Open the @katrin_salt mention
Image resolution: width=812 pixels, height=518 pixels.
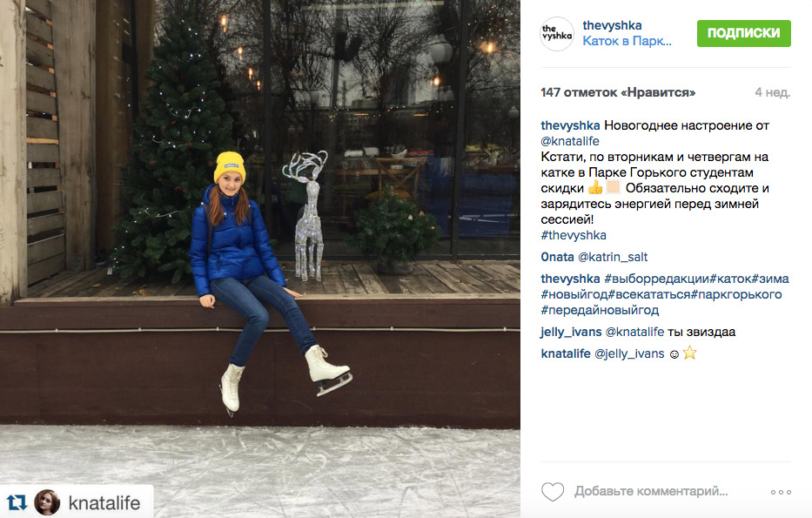[613, 257]
